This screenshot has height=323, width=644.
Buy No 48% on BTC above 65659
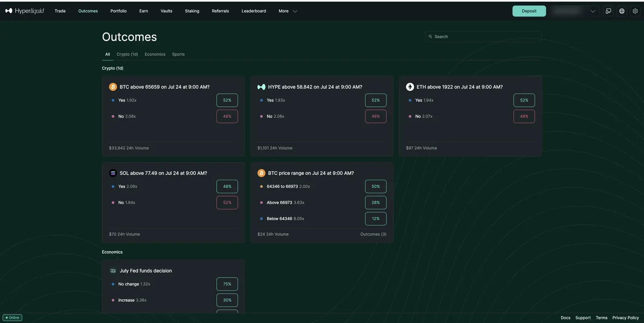pyautogui.click(x=227, y=116)
